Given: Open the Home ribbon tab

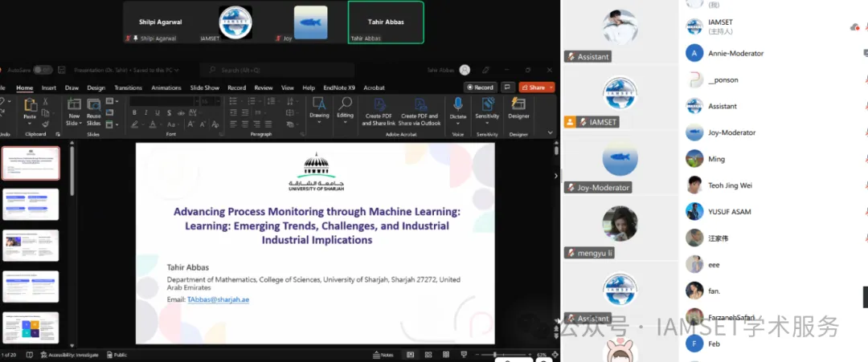Looking at the screenshot, I should (24, 87).
